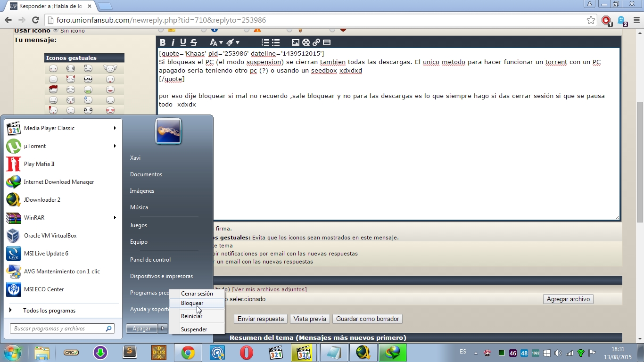Open the DOSBox icon in the taskbar
The width and height of the screenshot is (644, 362).
click(x=159, y=353)
